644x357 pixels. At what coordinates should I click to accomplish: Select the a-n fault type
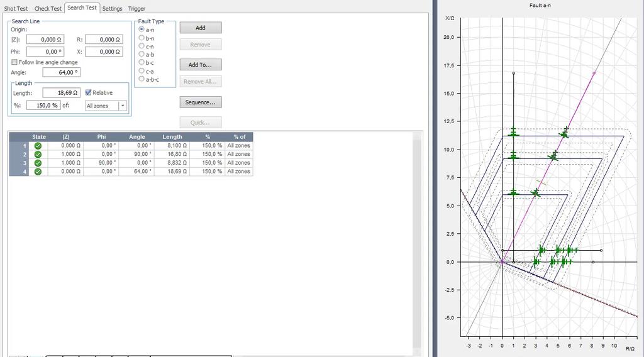click(142, 30)
